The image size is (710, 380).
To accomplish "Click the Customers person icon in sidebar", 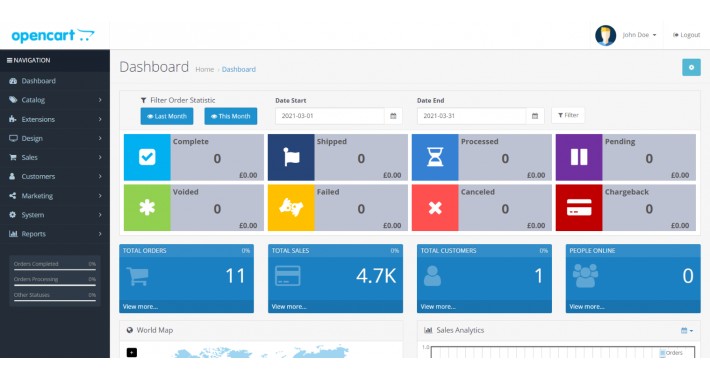I will (x=12, y=176).
